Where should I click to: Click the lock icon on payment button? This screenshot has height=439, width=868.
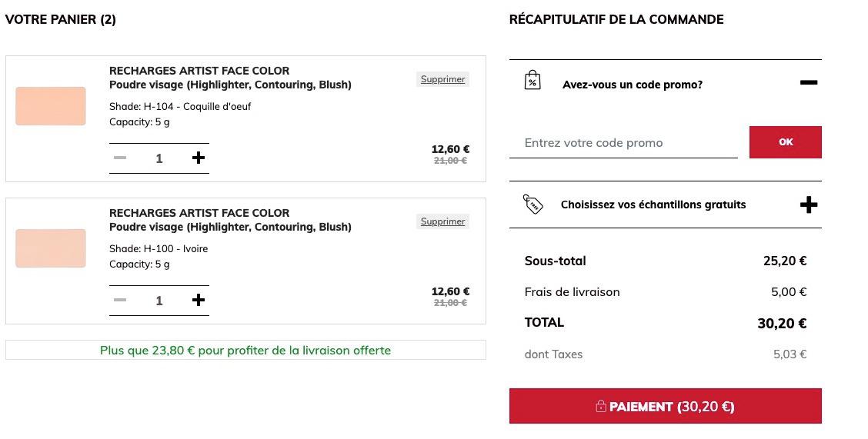click(x=601, y=407)
